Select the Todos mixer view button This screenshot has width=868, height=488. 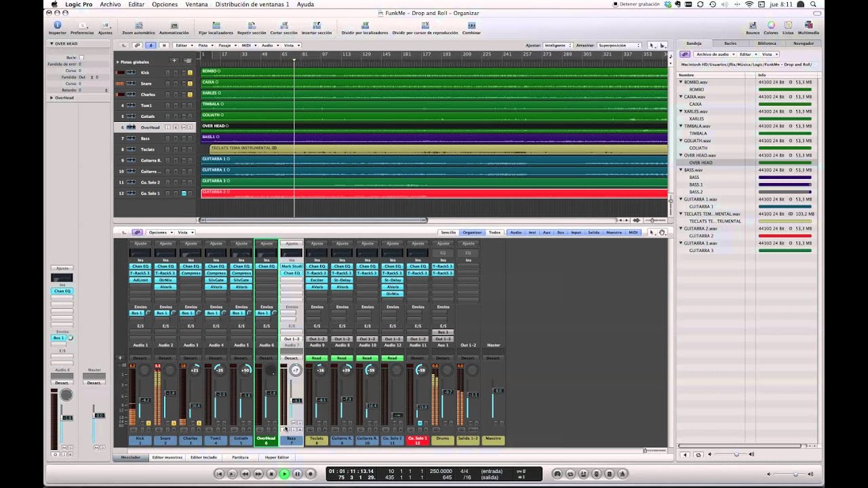(x=495, y=232)
